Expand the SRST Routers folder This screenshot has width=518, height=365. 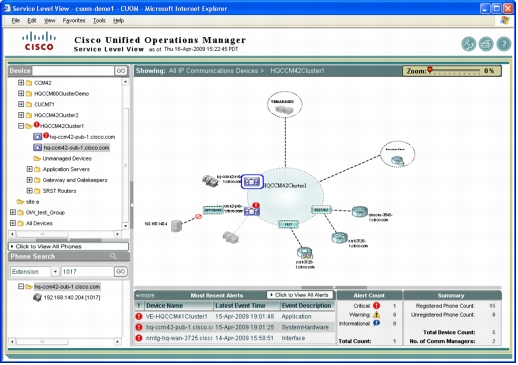tap(29, 191)
